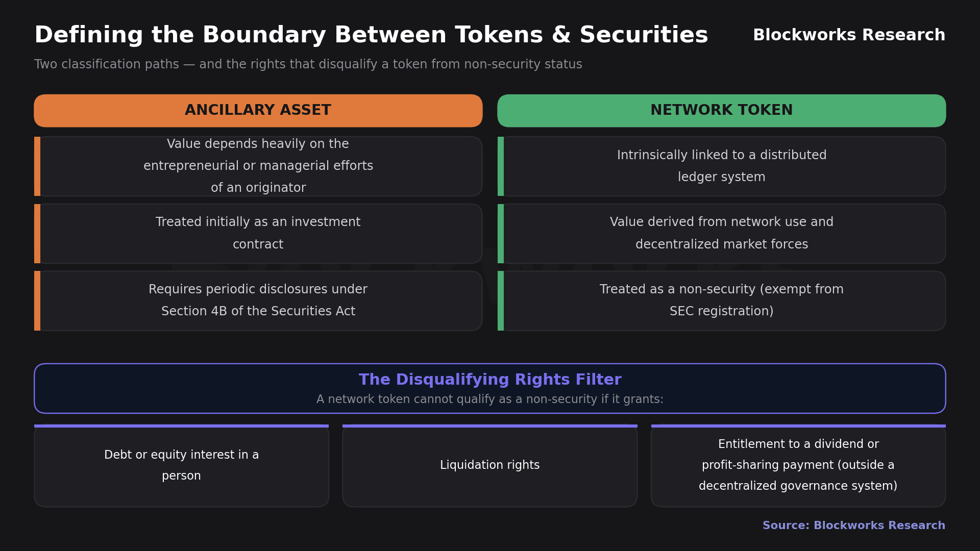Select the 'Entitlement to a dividend' box
The image size is (980, 551).
coord(798,466)
